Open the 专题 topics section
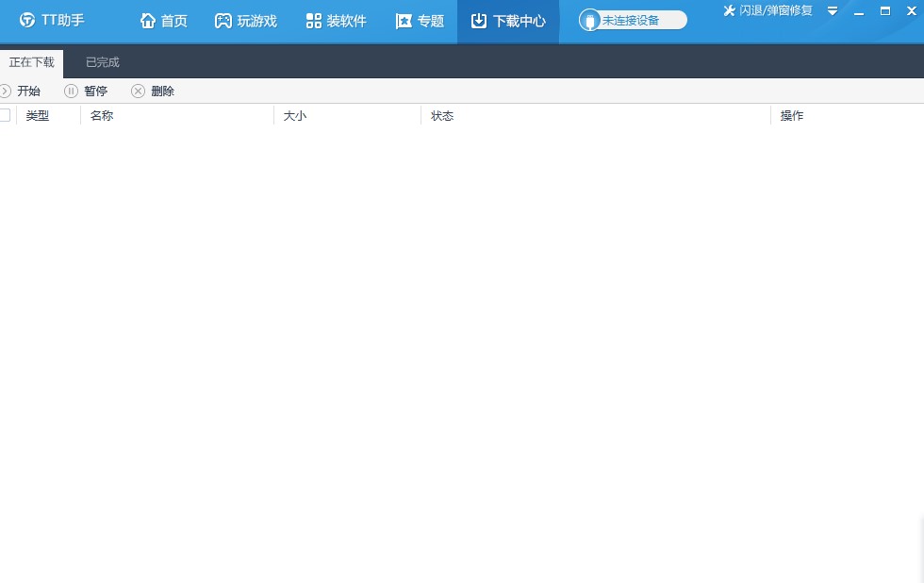The image size is (924, 583). tap(420, 21)
